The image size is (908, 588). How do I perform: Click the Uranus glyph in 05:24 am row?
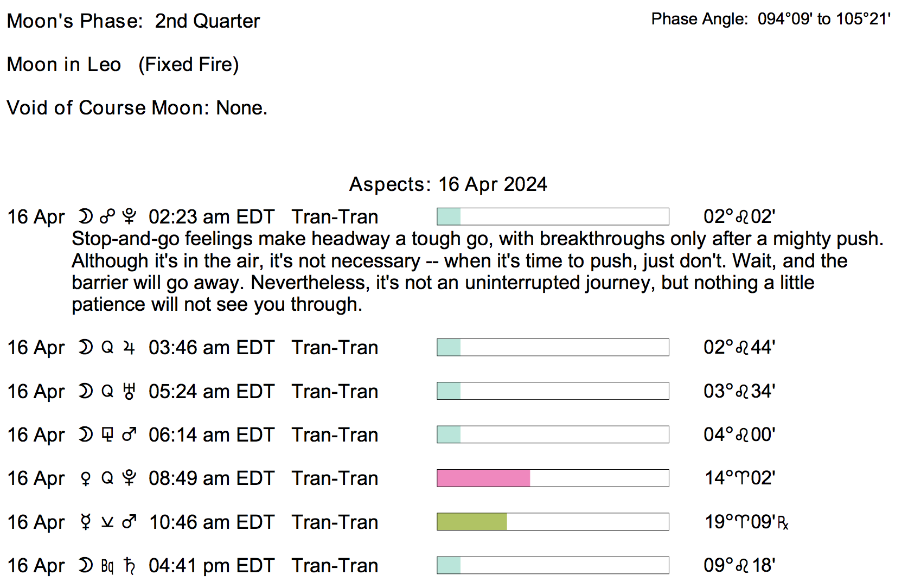(x=129, y=391)
